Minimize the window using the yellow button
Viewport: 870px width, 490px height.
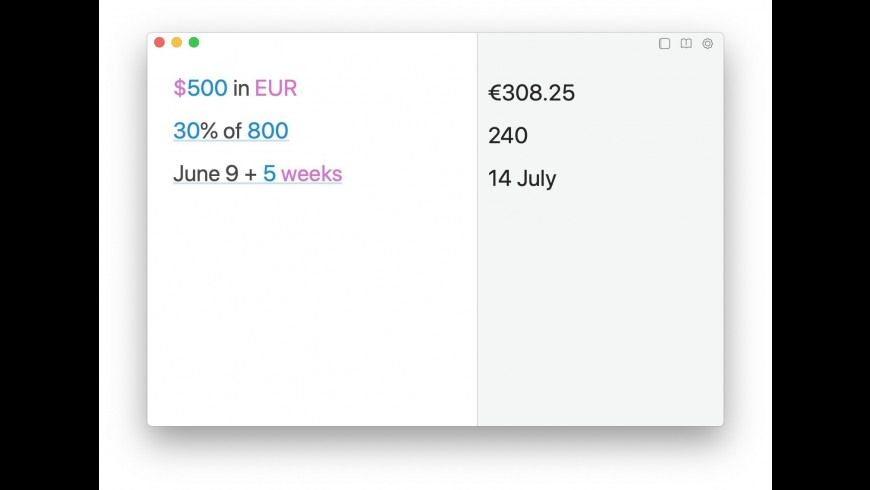coord(177,42)
